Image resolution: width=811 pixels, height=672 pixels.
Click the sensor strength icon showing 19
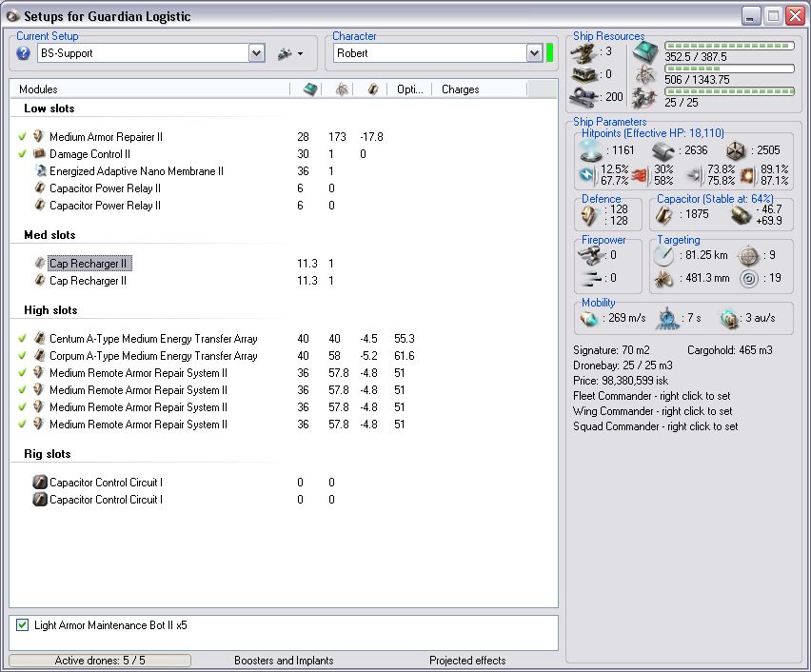748,279
